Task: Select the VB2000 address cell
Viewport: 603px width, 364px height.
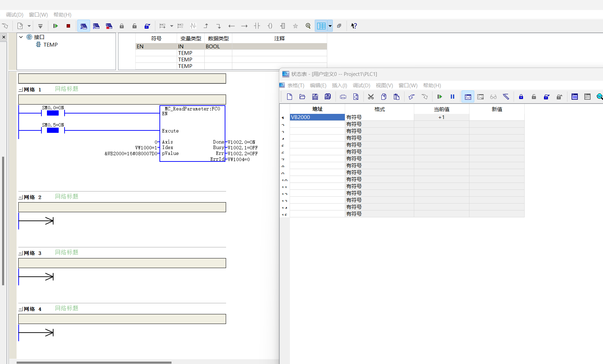Action: pos(317,117)
